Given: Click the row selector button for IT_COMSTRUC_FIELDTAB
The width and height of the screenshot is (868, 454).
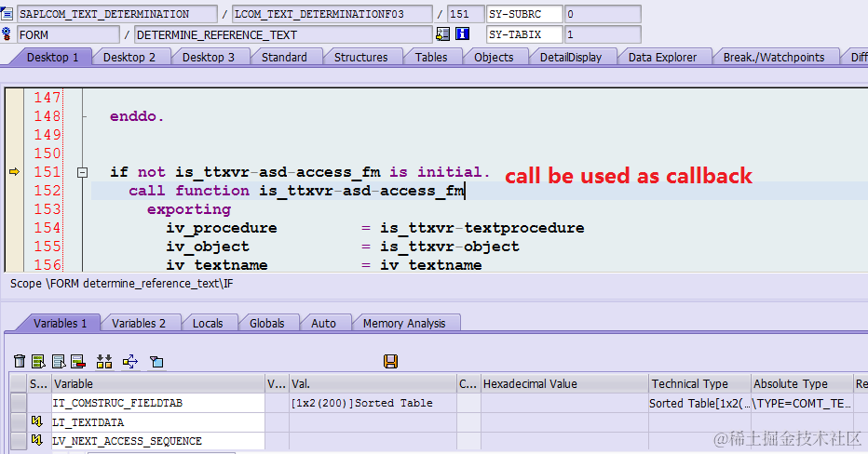Looking at the screenshot, I should (x=19, y=403).
